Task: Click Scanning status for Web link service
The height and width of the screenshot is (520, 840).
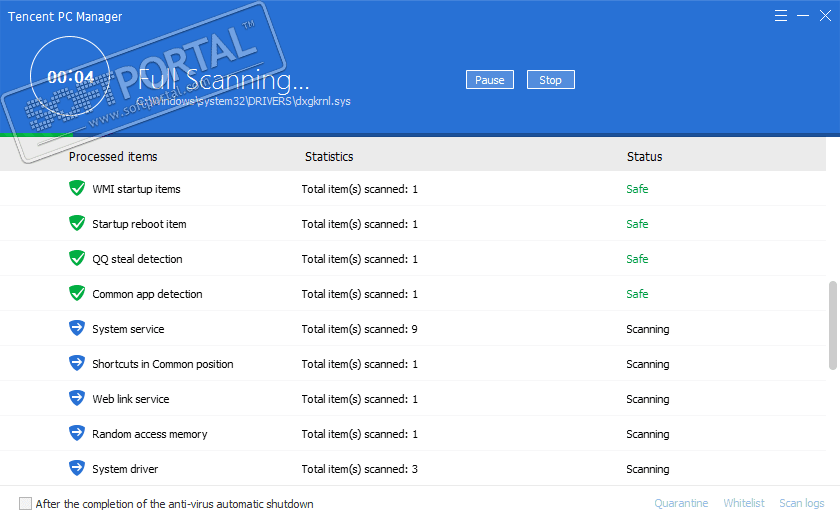Action: point(648,399)
